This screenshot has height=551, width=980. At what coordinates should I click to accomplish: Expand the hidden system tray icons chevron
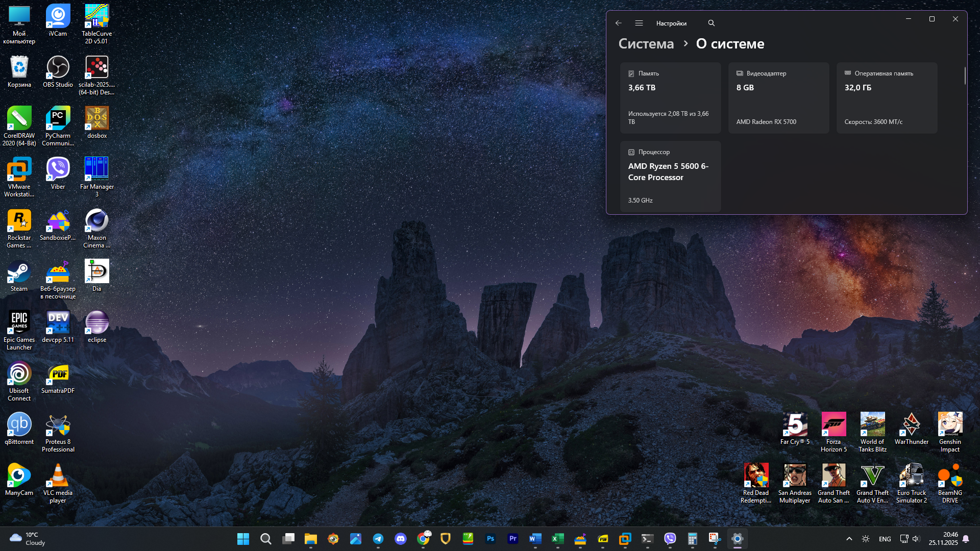point(849,539)
